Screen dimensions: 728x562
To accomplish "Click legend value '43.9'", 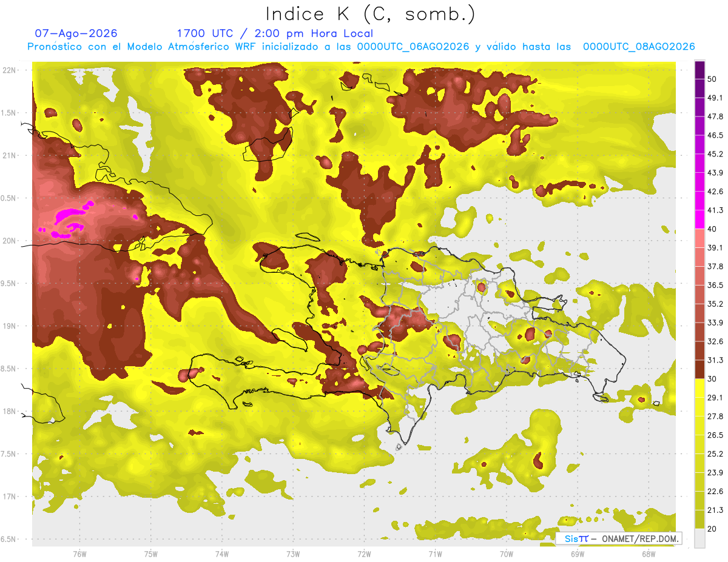I will [x=715, y=173].
